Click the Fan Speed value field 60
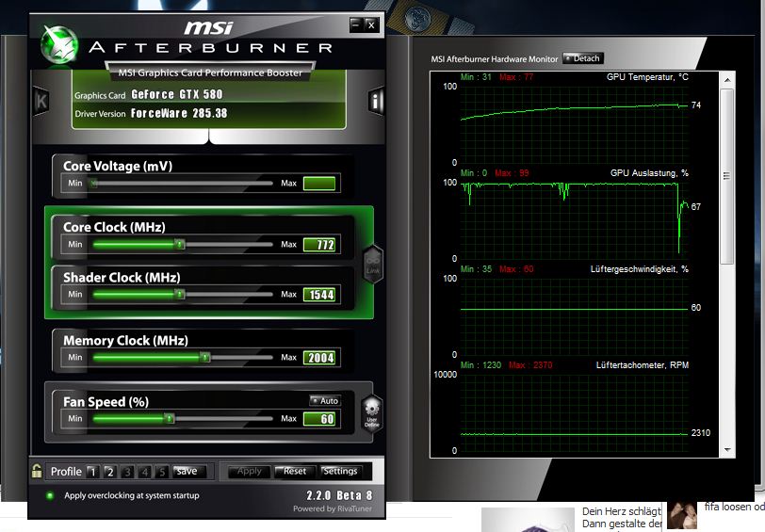The height and width of the screenshot is (532, 765). pyautogui.click(x=319, y=419)
